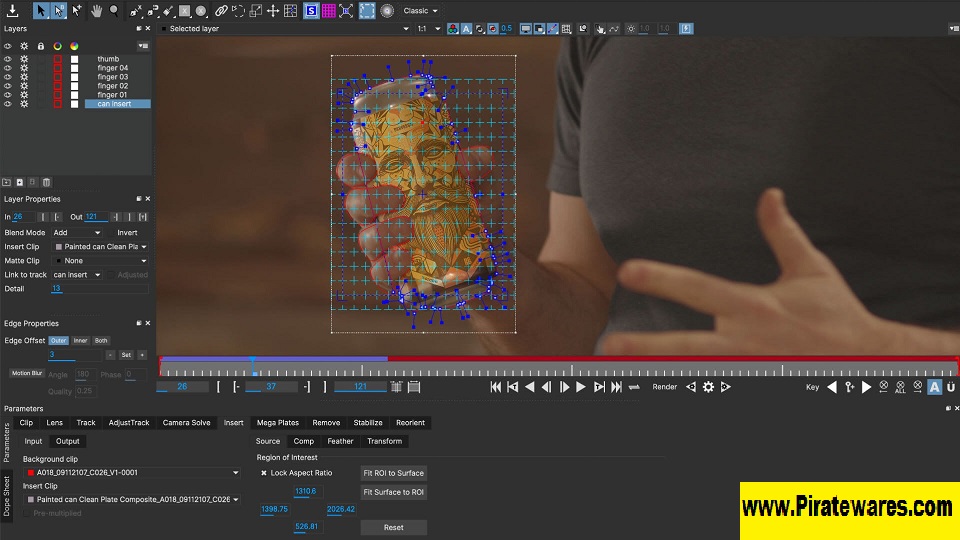Select the Zoom magnifier tool
960x540 pixels.
pyautogui.click(x=114, y=11)
